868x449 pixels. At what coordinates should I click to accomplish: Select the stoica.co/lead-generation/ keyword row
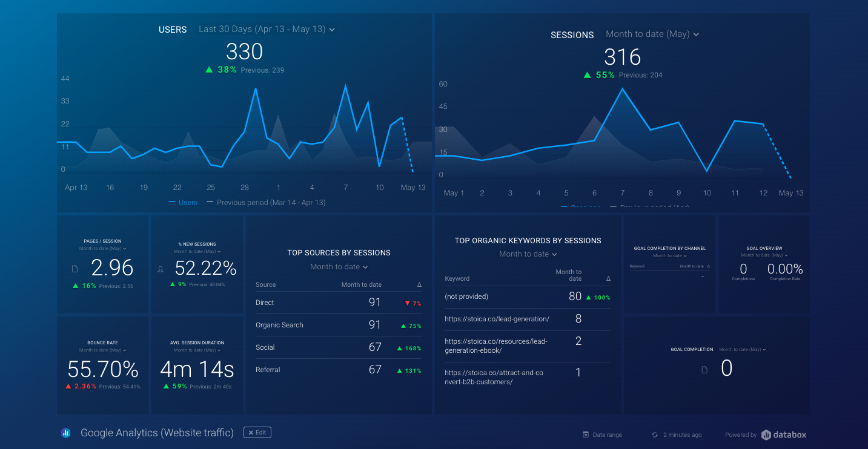pos(527,319)
